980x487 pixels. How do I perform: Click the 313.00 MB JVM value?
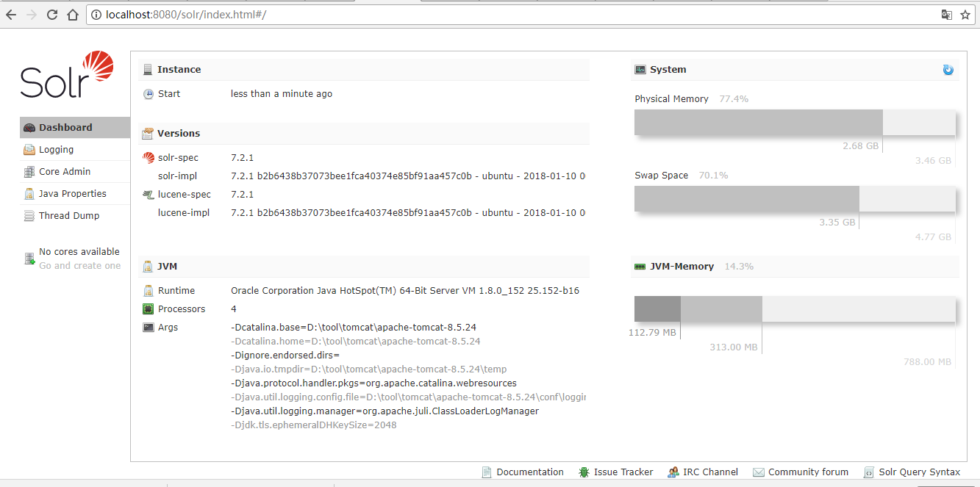[x=733, y=347]
